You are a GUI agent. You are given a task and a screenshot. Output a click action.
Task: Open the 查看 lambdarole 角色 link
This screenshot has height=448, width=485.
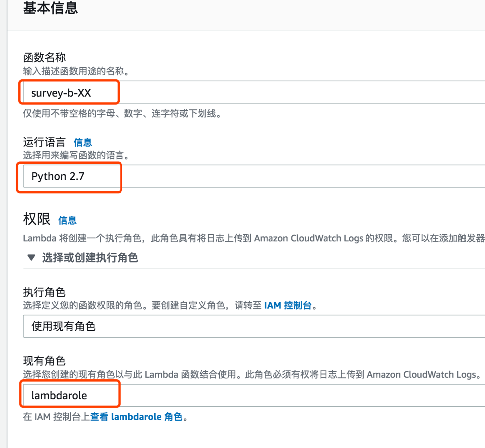click(136, 417)
